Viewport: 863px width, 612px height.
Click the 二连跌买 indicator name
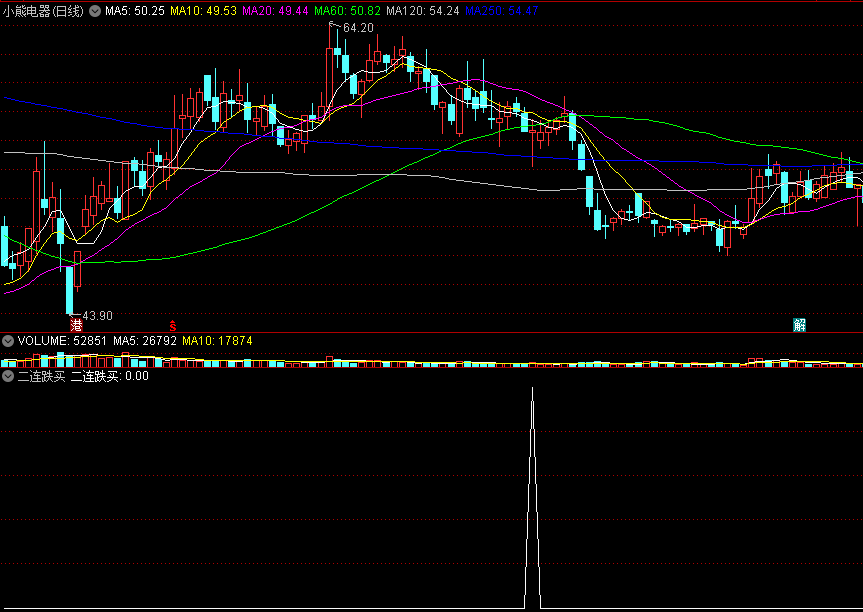click(41, 376)
